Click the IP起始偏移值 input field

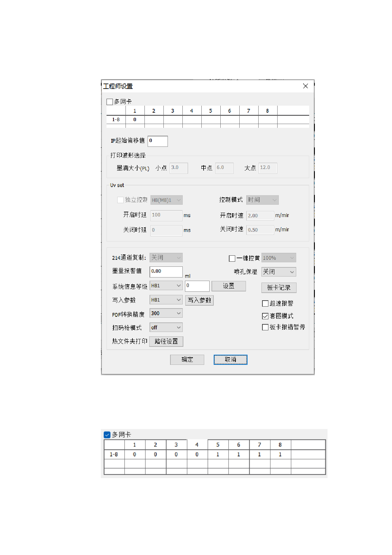point(157,141)
